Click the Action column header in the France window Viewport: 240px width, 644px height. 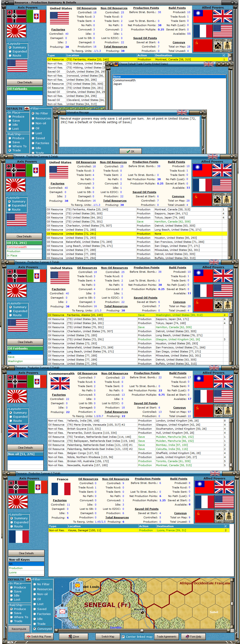tap(147, 526)
